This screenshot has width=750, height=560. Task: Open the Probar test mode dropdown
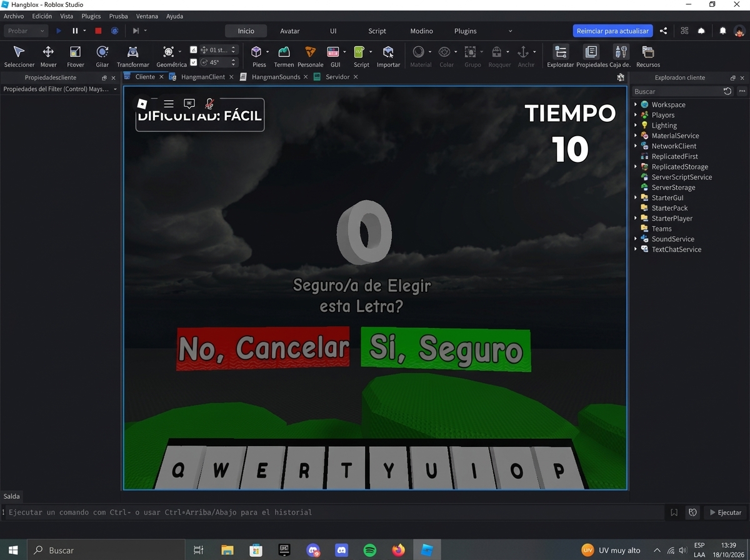coord(26,31)
